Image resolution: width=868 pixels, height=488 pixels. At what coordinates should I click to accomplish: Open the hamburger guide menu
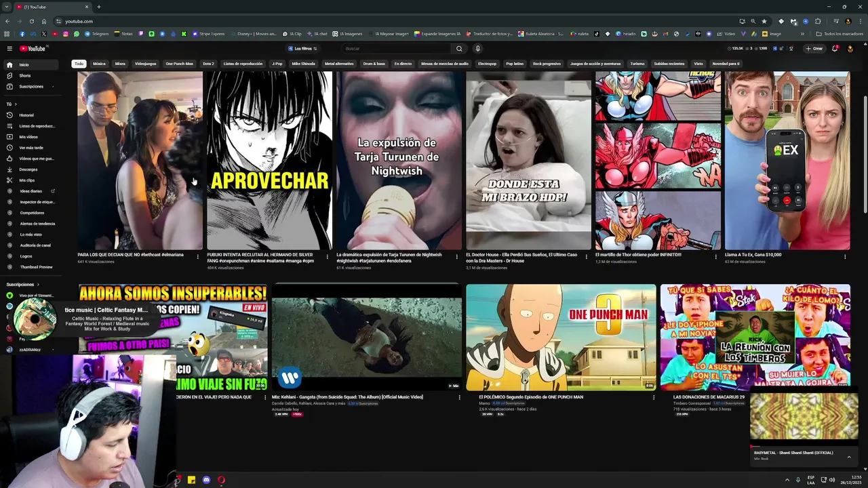click(9, 49)
